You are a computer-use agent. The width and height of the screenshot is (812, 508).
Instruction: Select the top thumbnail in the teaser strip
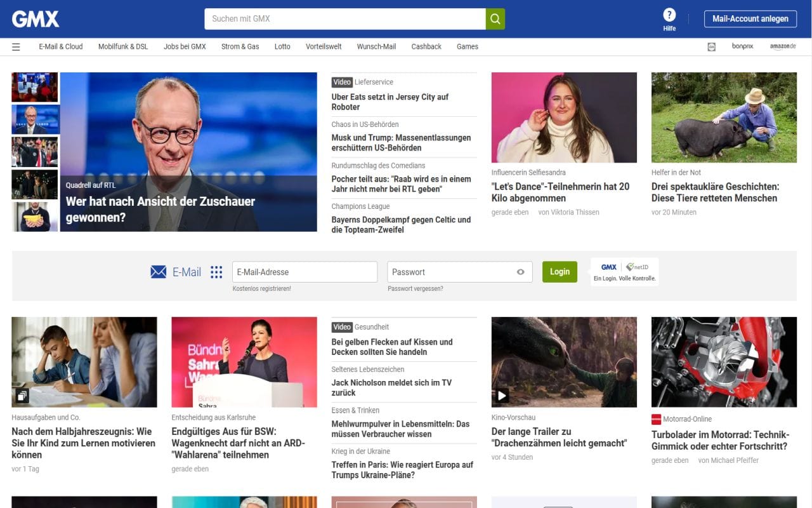click(x=35, y=87)
